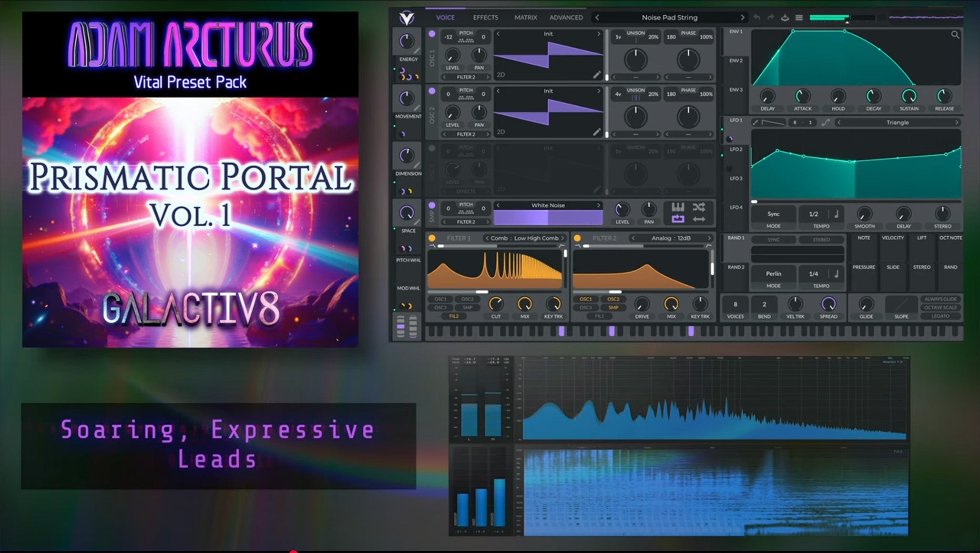
Task: Click the save preset icon
Action: [x=785, y=18]
